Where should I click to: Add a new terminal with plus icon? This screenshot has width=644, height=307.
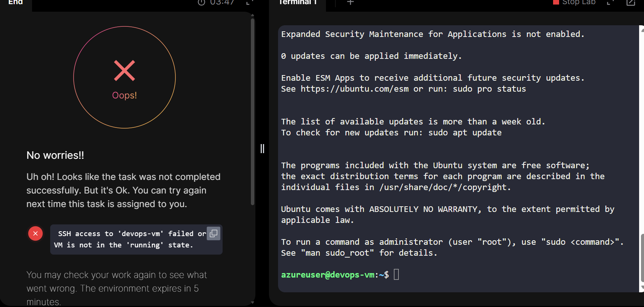350,3
